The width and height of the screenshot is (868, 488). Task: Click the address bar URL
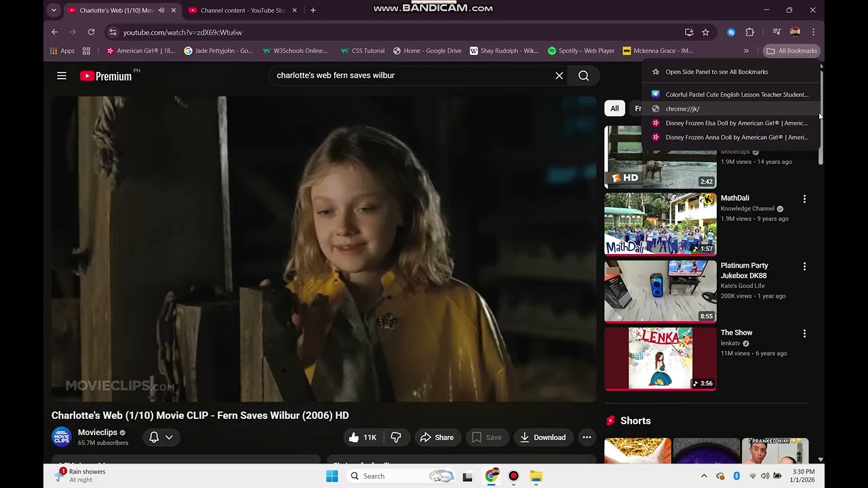pos(182,32)
